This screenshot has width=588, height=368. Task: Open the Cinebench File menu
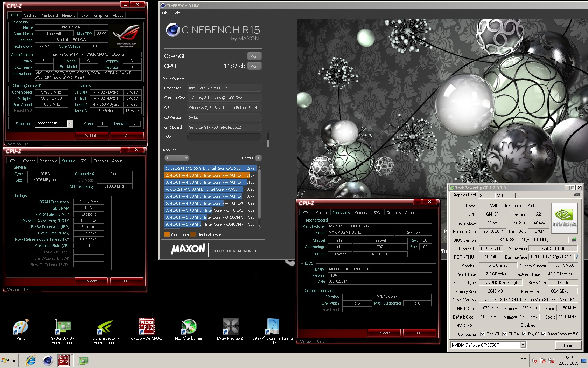[165, 13]
